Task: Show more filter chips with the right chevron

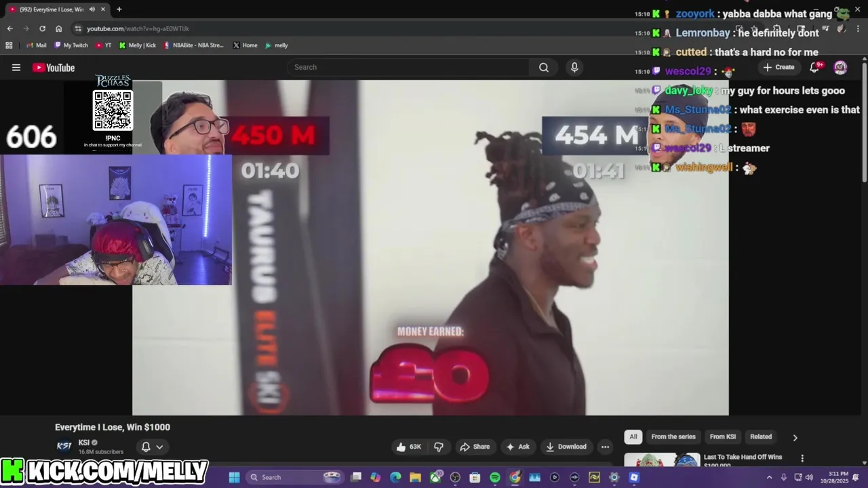Action: (x=795, y=437)
